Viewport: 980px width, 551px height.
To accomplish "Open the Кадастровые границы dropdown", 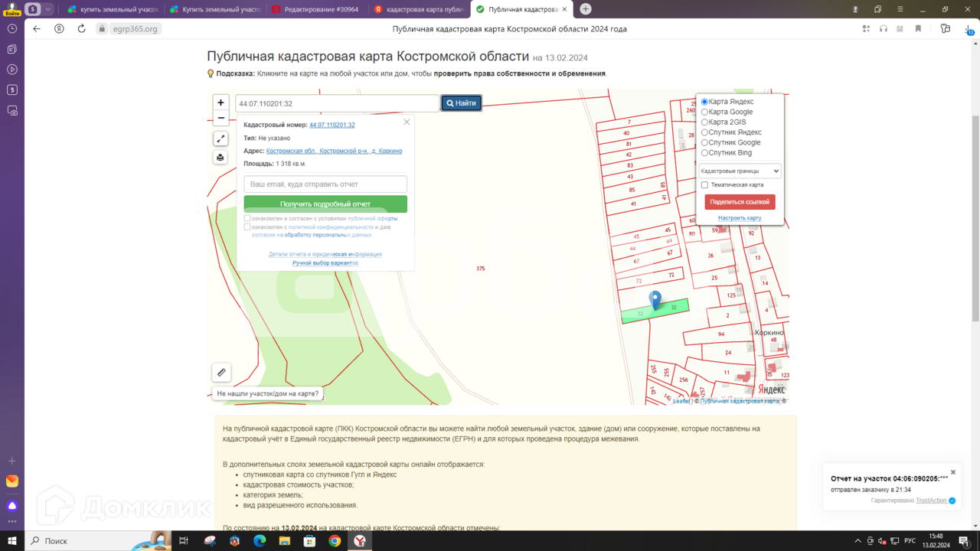I will coord(740,171).
